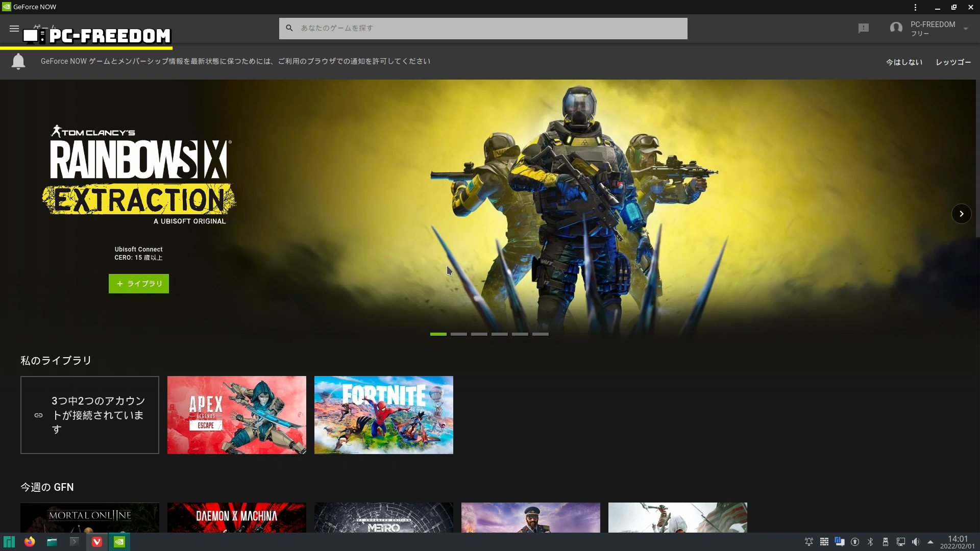The image size is (980, 551).
Task: Open the three-dot window options menu
Action: pyautogui.click(x=915, y=7)
